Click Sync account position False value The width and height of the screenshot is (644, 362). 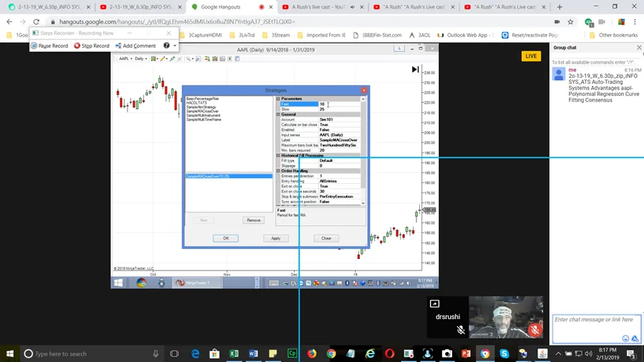point(339,202)
